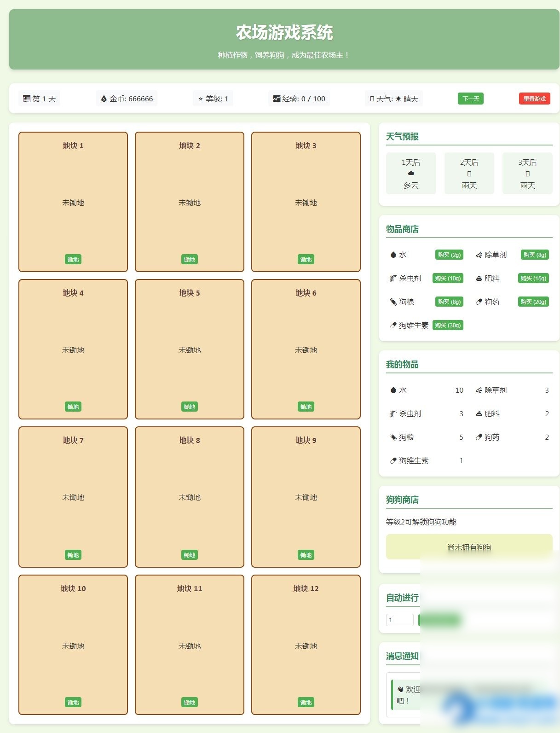Viewport: 560px width, 733px height.
Task: Hoe 地块 8 with its 锄地 button
Action: tap(190, 555)
